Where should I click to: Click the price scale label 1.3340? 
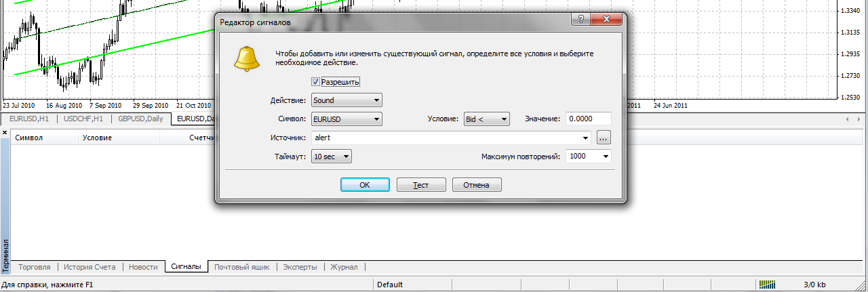coord(851,11)
